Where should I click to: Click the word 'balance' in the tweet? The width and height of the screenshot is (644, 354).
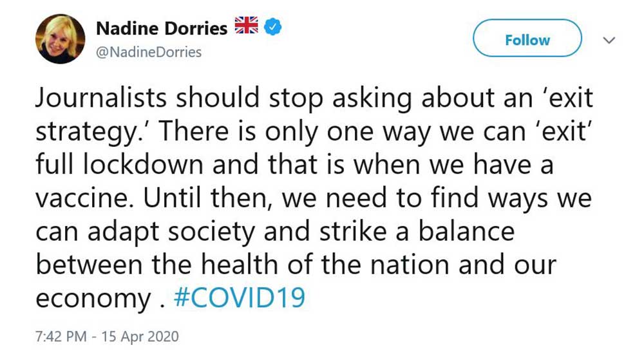[x=468, y=232]
